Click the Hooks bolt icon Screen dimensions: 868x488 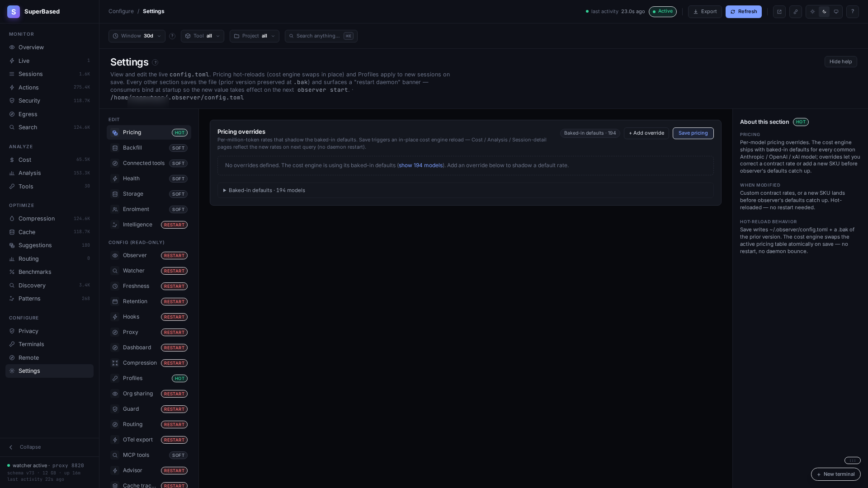pos(115,317)
